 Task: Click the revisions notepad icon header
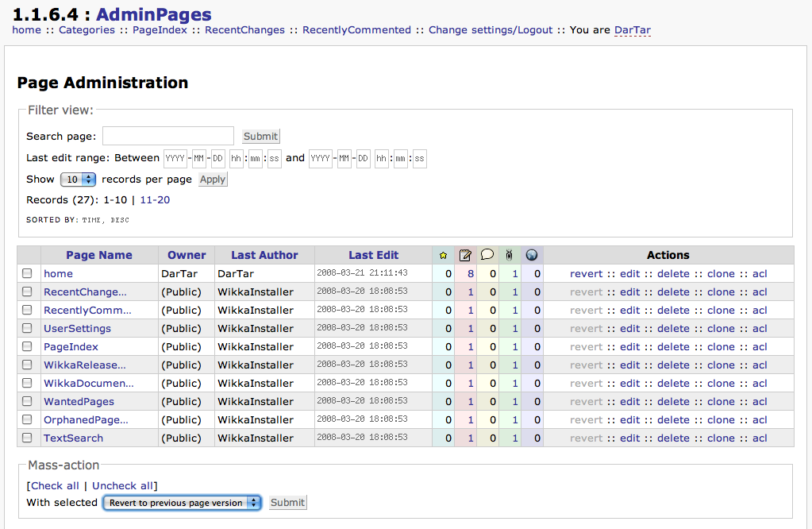click(x=465, y=255)
